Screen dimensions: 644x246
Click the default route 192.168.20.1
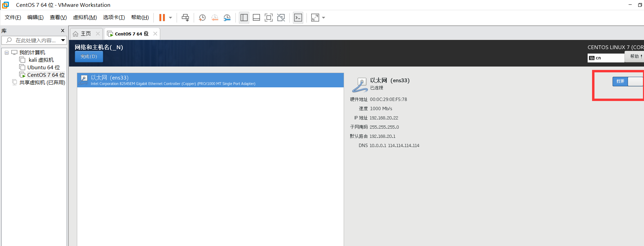coord(382,136)
